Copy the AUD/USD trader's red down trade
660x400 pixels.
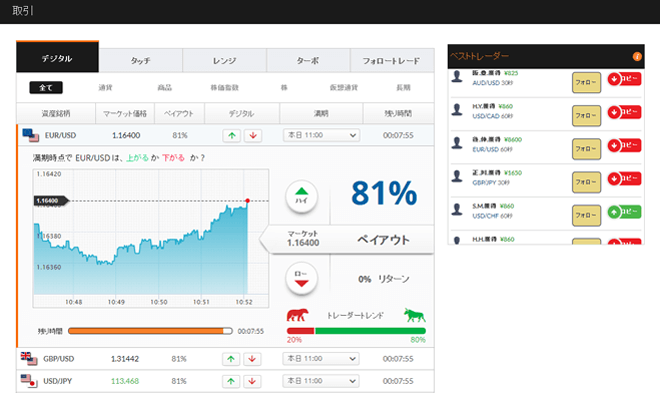pos(624,79)
